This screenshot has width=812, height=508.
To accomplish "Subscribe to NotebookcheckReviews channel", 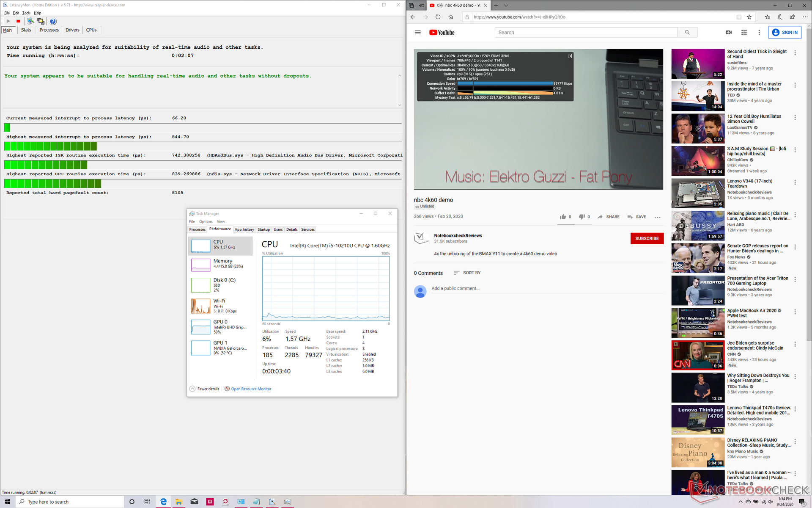I will click(x=647, y=238).
